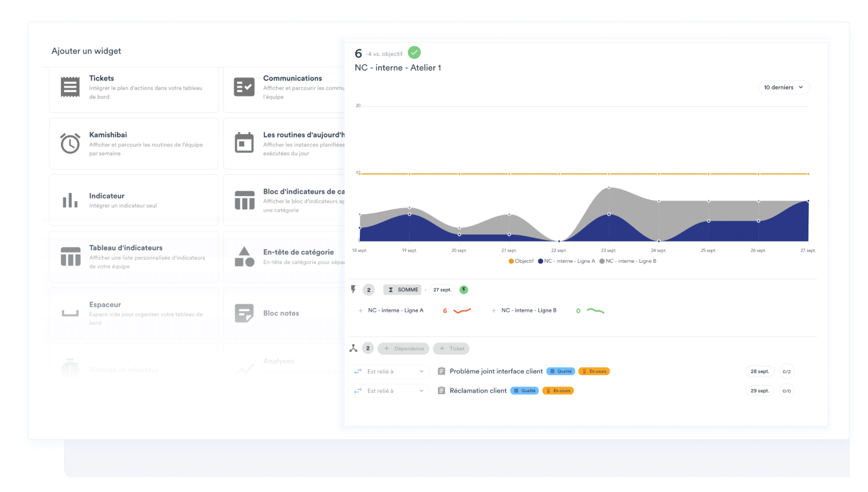This screenshot has height=492, width=868.
Task: Hide NC - interne - Ligne B legend series
Action: pos(628,261)
